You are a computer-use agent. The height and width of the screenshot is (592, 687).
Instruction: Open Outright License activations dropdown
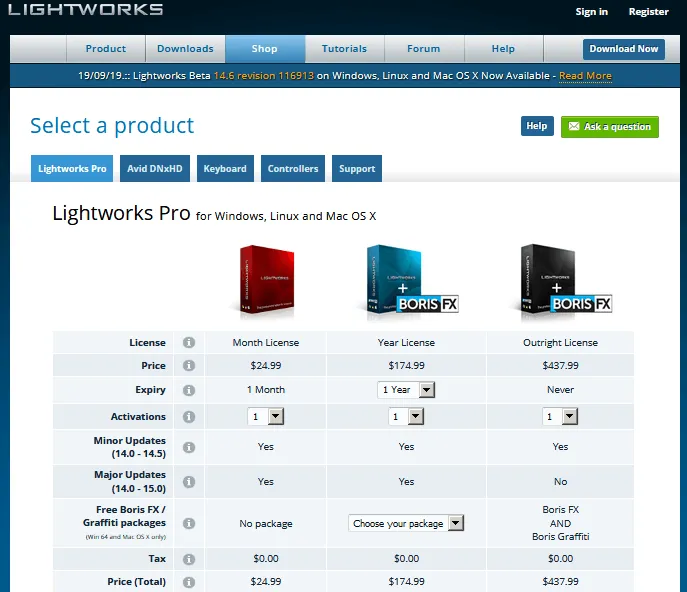(560, 416)
